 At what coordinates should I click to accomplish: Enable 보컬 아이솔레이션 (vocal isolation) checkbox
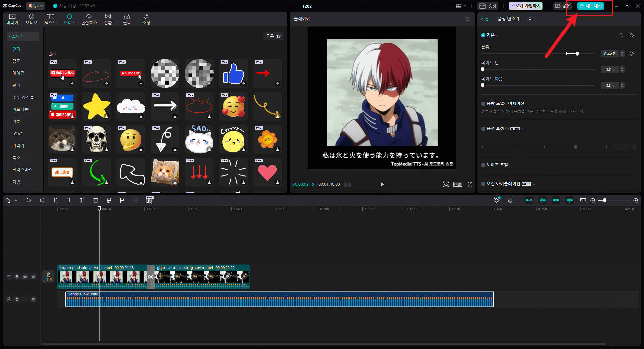click(483, 184)
